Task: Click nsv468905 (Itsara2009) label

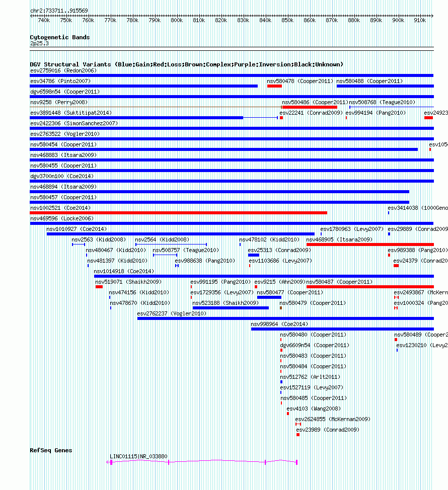Action: [x=339, y=239]
